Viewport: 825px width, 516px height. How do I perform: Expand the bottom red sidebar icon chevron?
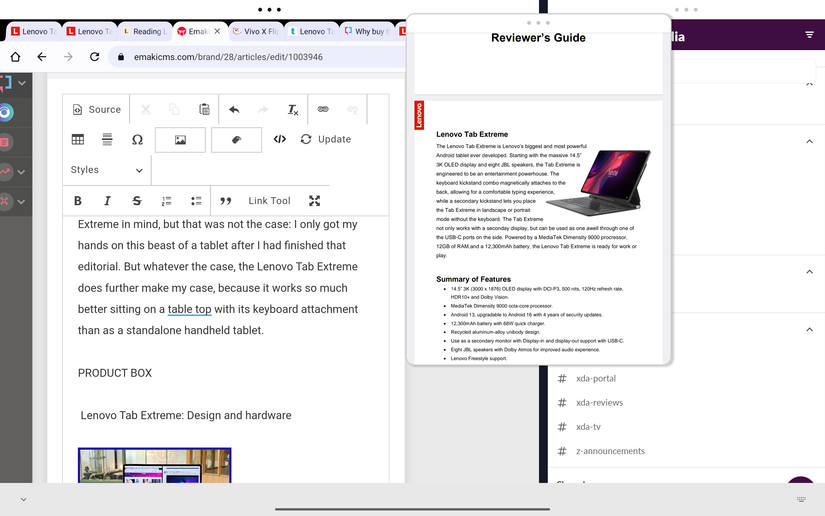point(21,201)
